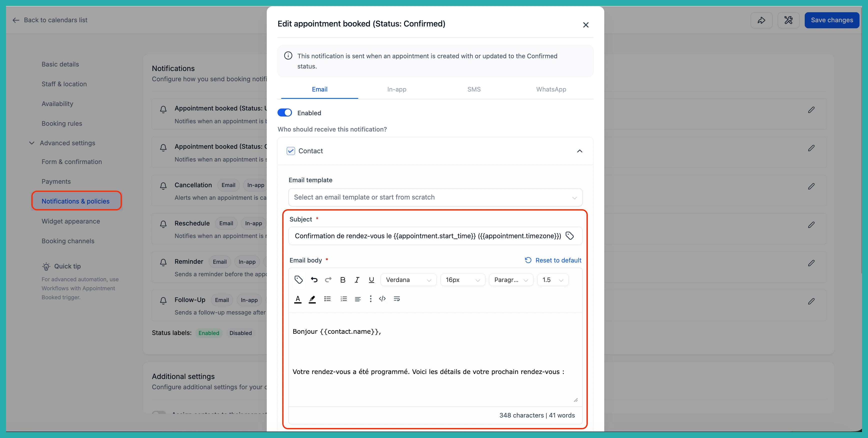Go back to calendars list

[x=50, y=20]
